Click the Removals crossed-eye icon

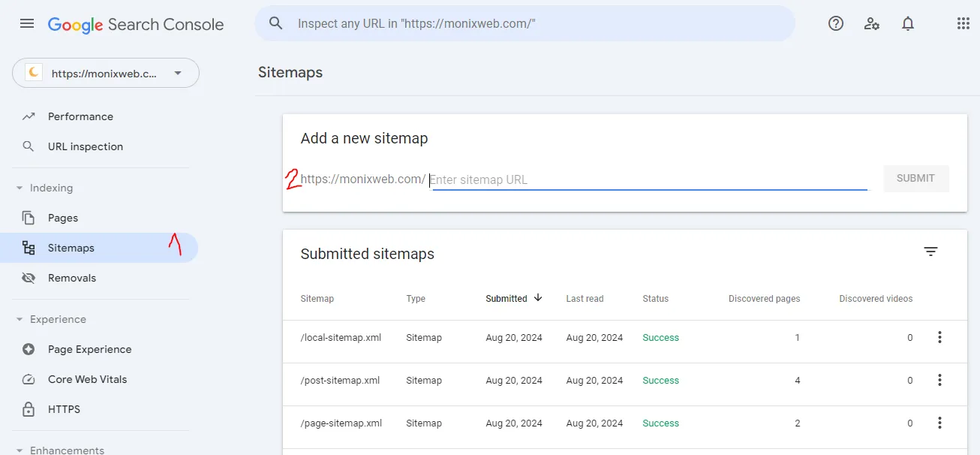pyautogui.click(x=29, y=278)
